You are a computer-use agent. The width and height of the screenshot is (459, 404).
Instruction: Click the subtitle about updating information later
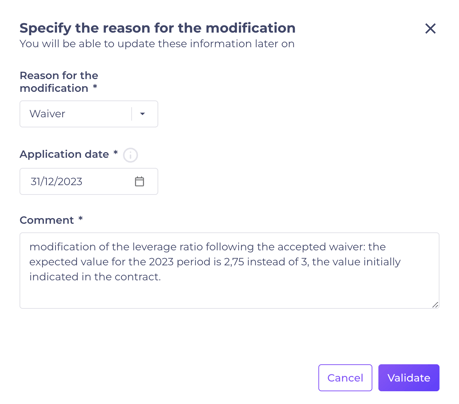tap(157, 44)
